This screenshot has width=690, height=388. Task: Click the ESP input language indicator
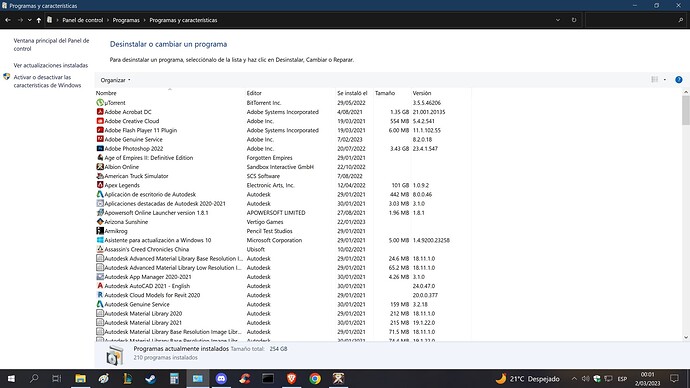coord(622,379)
